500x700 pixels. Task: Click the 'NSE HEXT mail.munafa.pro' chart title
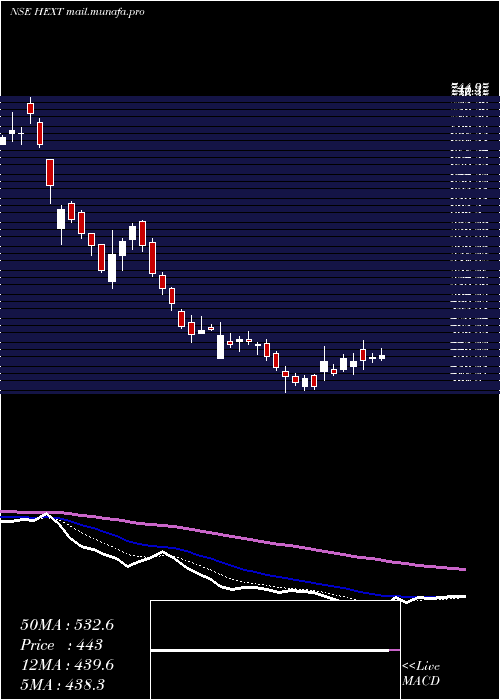tap(77, 12)
